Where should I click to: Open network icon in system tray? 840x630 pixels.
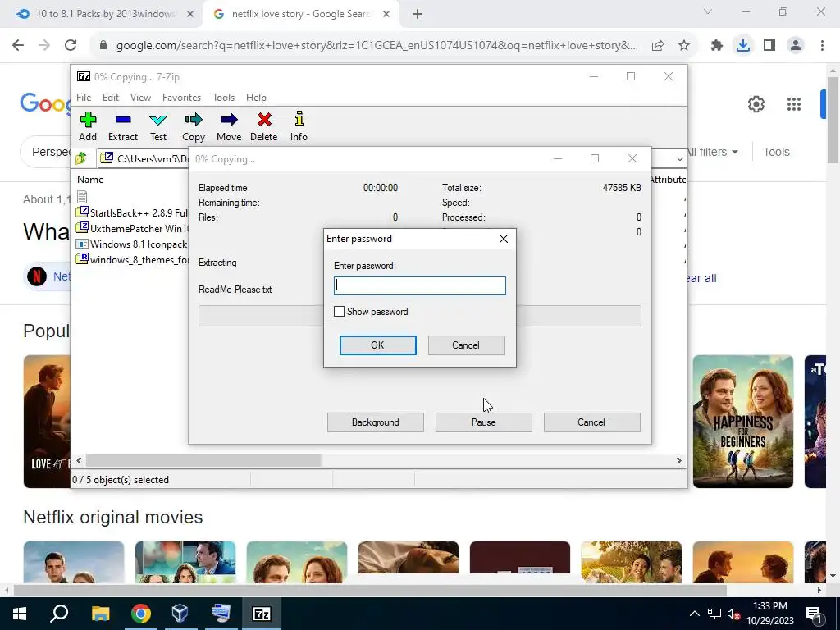coord(714,614)
